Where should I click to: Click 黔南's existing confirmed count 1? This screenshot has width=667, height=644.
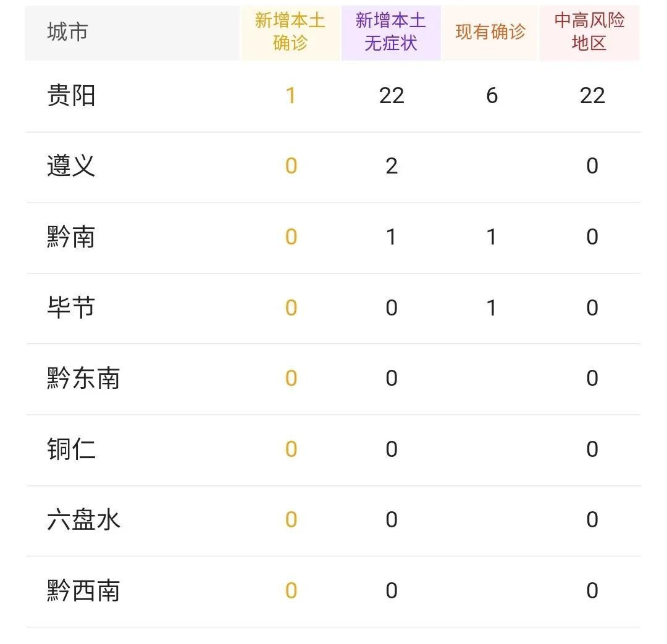click(x=492, y=237)
